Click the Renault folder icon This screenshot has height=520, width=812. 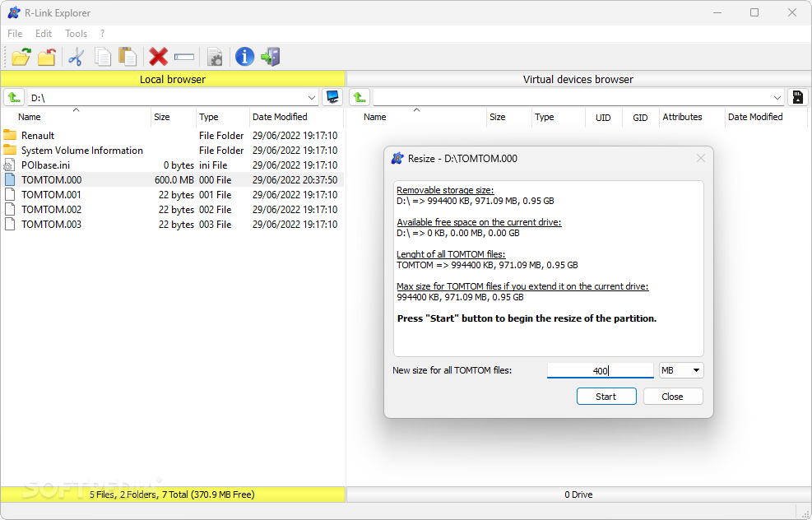[x=10, y=135]
